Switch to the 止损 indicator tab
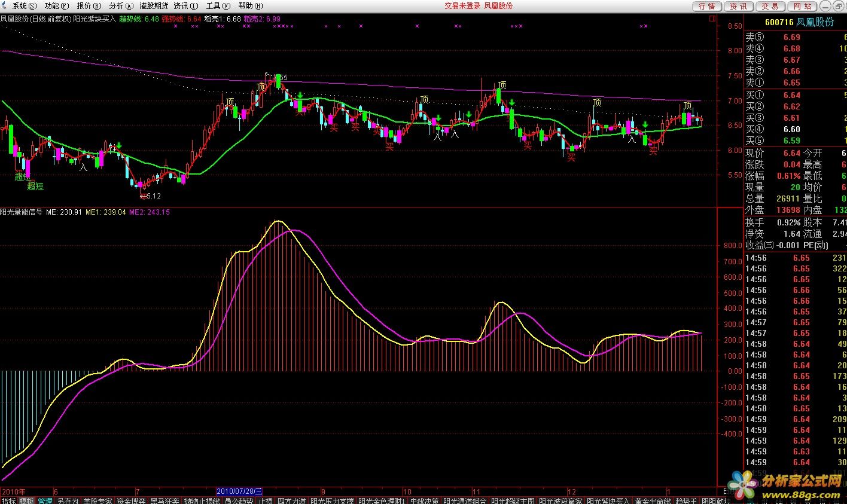The height and width of the screenshot is (504, 847). [x=266, y=500]
